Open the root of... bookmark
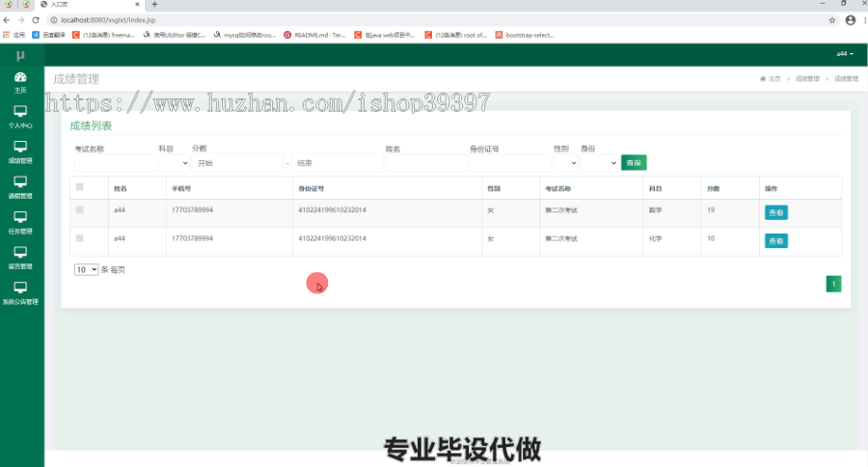 [455, 35]
